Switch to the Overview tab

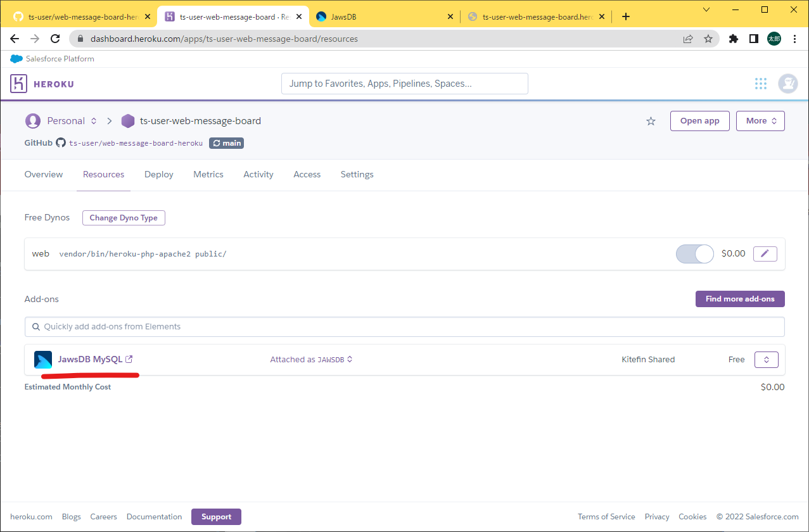point(44,174)
